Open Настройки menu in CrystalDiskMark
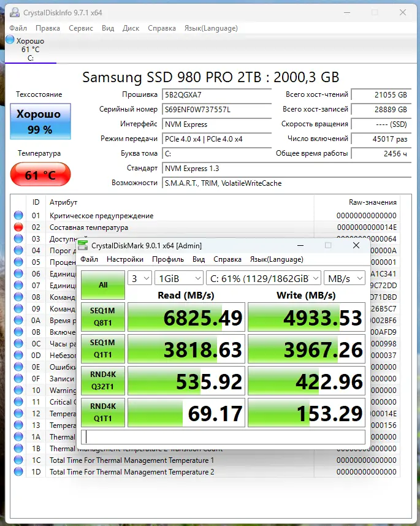 (x=125, y=259)
